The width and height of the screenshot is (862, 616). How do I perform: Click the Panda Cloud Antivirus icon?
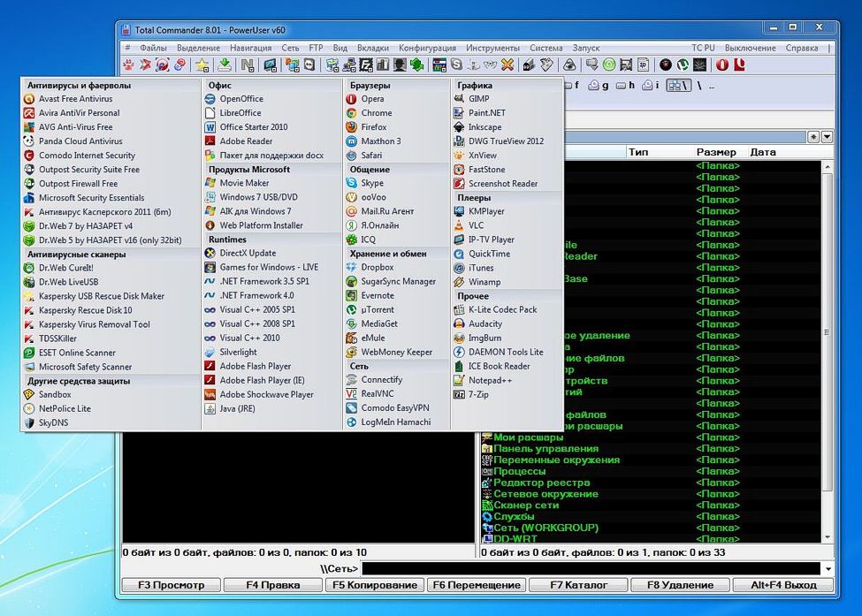29,141
